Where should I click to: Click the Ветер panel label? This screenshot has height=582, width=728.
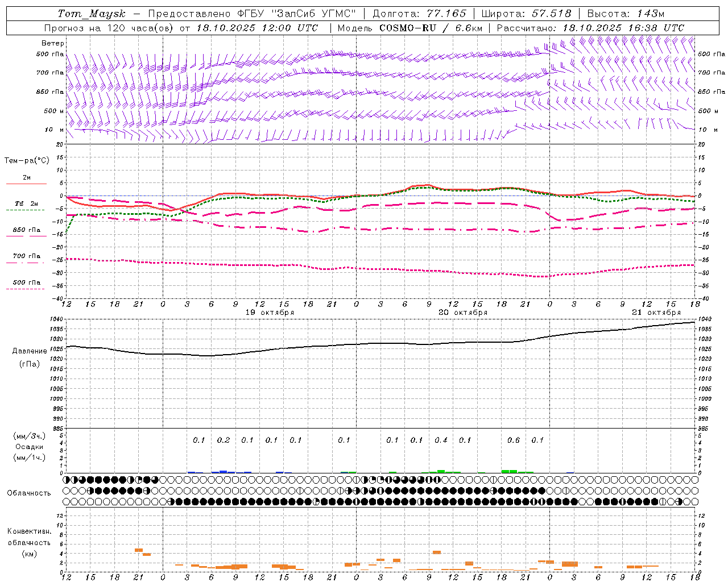click(x=53, y=43)
